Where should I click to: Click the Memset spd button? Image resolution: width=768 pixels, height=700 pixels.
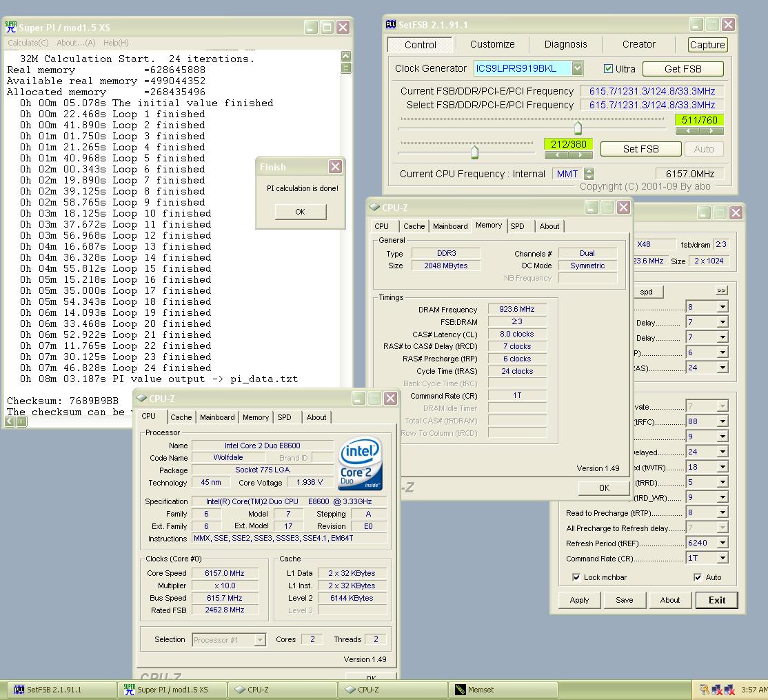[647, 292]
